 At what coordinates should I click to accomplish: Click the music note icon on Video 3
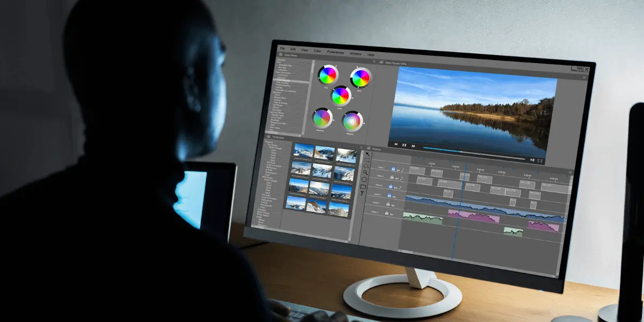400,187
